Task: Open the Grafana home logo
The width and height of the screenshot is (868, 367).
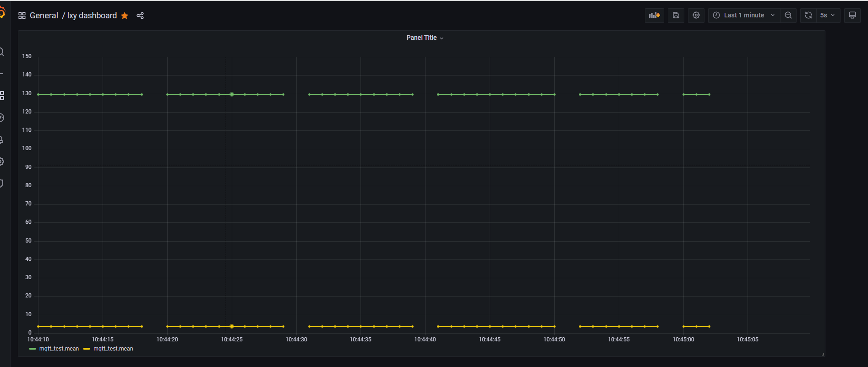Action: coord(2,12)
